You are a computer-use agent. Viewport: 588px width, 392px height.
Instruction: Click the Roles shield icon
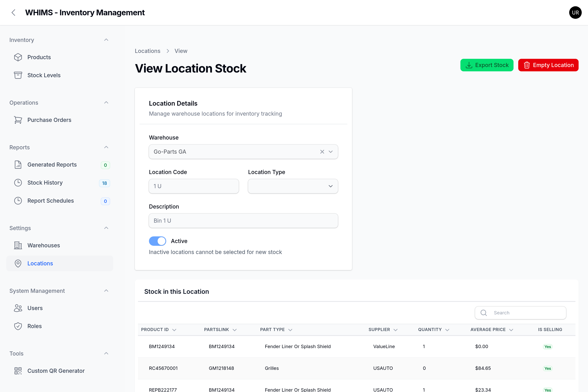[18, 326]
